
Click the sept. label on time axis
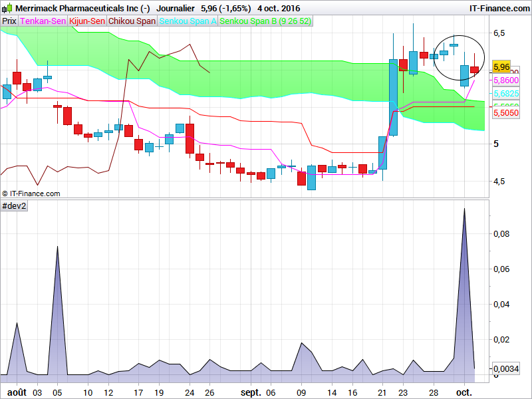251,392
